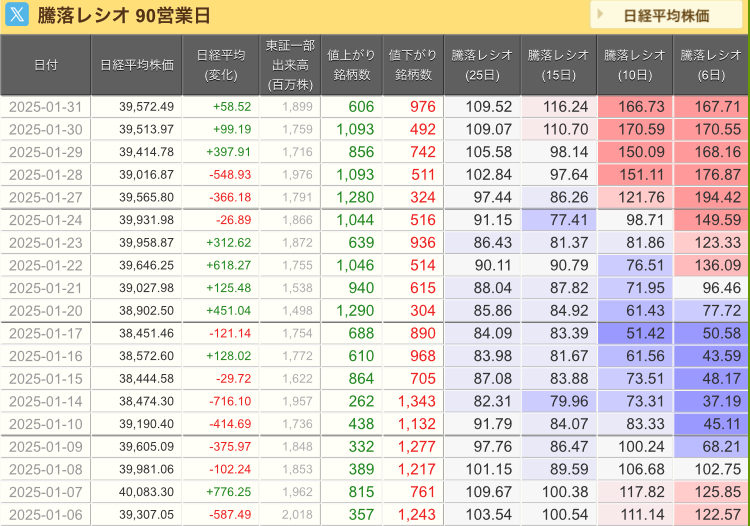Click the 値下がり銘柄数 column header
Image resolution: width=750 pixels, height=526 pixels.
[413, 65]
